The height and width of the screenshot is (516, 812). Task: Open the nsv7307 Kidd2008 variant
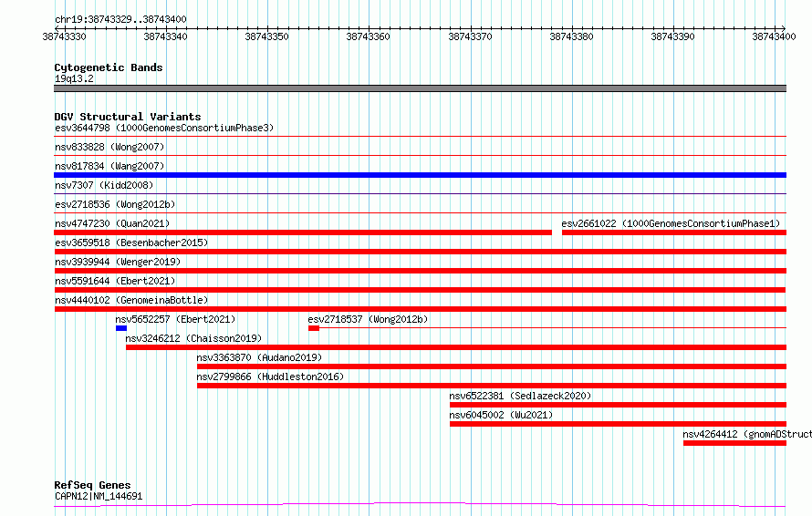pyautogui.click(x=104, y=185)
